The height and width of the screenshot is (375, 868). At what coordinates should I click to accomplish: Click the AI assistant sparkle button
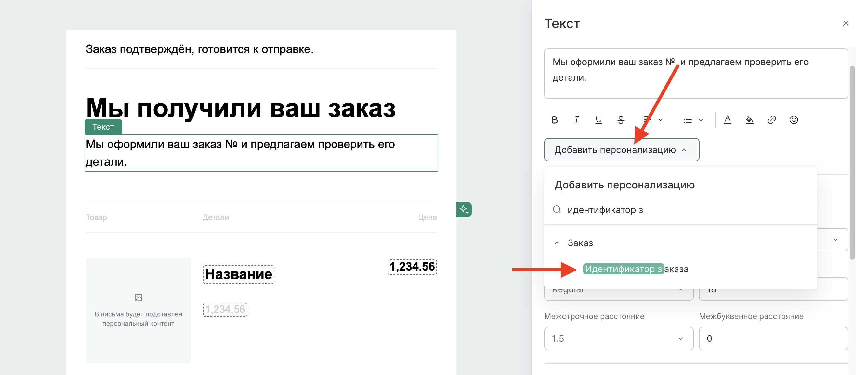pyautogui.click(x=464, y=210)
